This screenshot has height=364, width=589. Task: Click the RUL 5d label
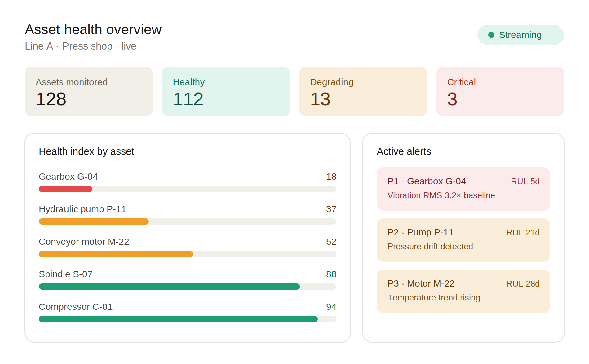pos(525,182)
